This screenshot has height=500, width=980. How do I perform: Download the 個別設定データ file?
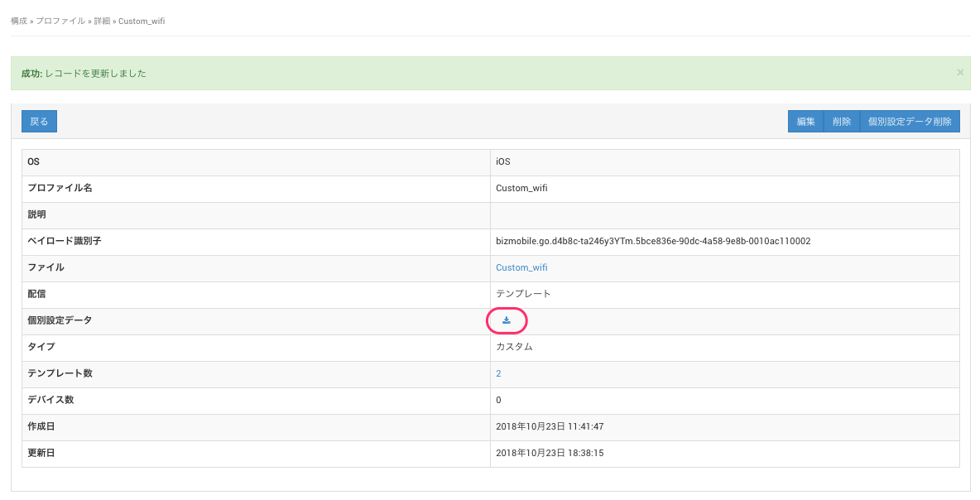(507, 320)
